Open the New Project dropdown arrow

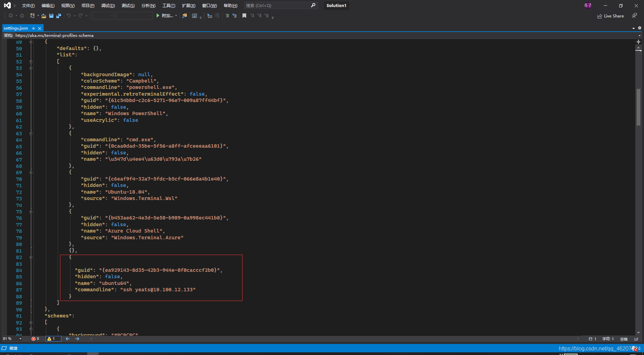click(x=38, y=16)
